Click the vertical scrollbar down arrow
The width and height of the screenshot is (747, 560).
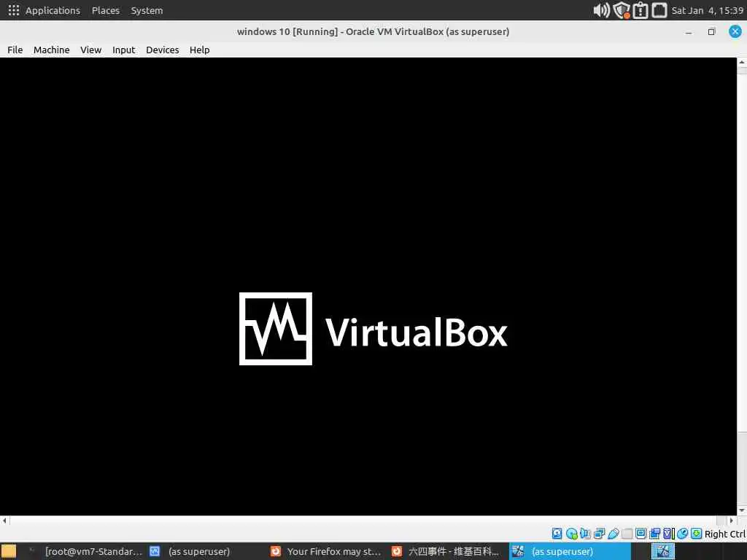tap(742, 510)
